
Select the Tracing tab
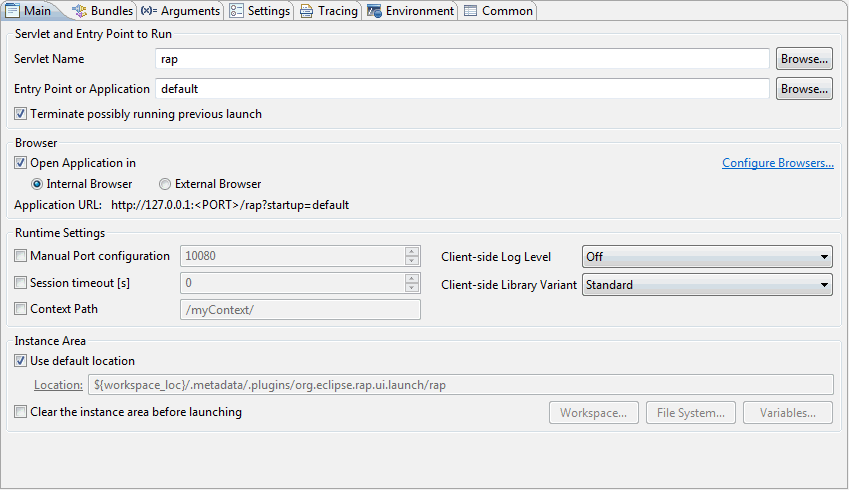pyautogui.click(x=329, y=11)
